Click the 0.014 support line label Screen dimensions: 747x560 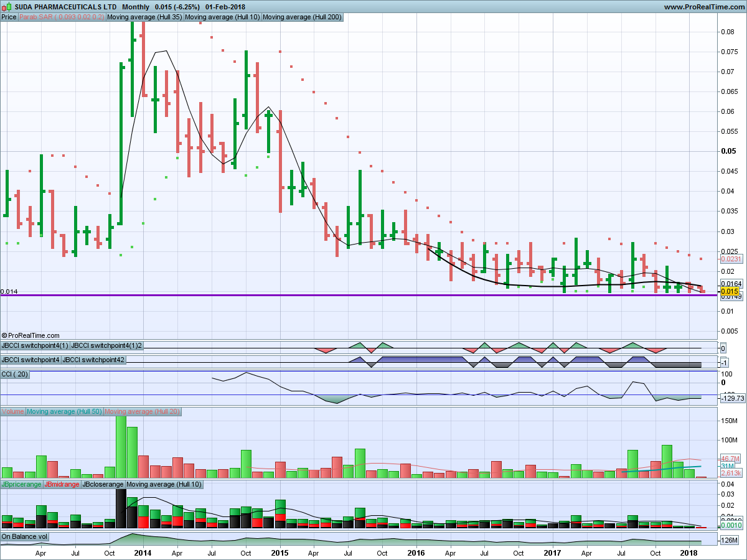pos(9,291)
